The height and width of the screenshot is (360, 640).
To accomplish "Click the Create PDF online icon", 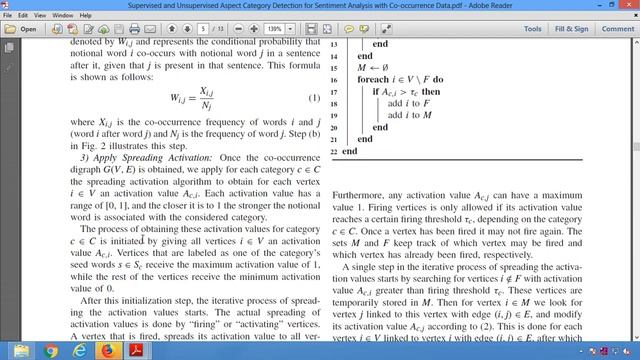I will 57,29.
